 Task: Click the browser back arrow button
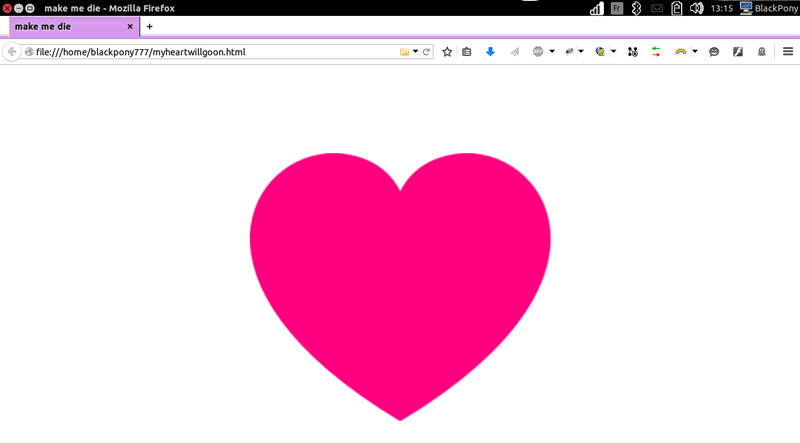click(11, 52)
